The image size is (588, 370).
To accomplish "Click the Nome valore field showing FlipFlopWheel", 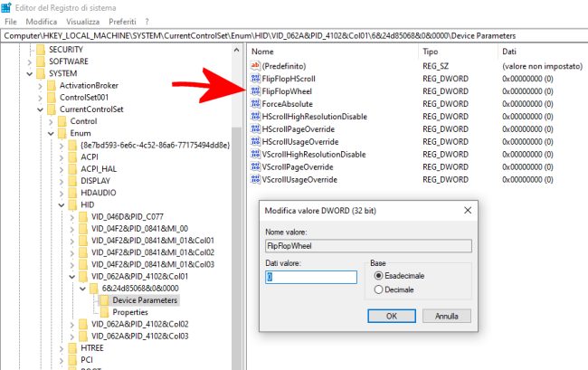I will pyautogui.click(x=368, y=246).
